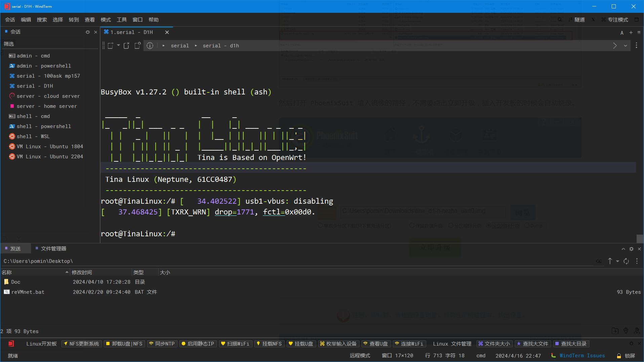
Task: Open the 隧道 tunnel button
Action: click(x=577, y=19)
